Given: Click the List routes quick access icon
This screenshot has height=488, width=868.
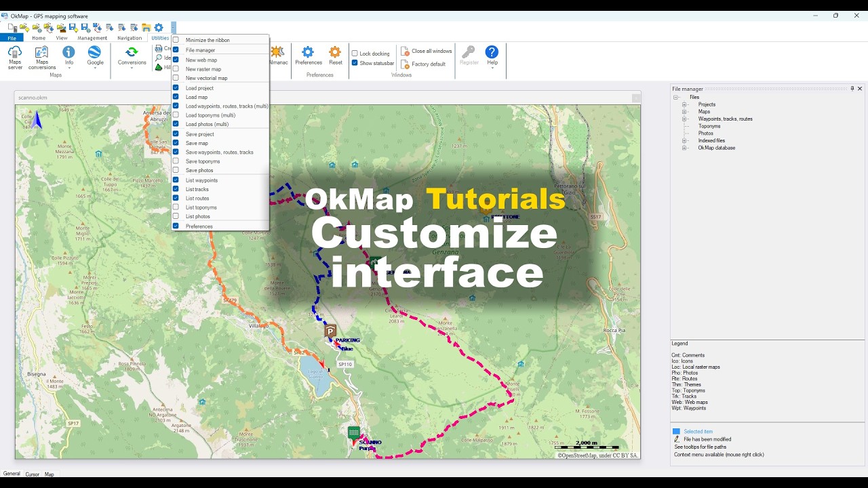Looking at the screenshot, I should pyautogui.click(x=134, y=28).
